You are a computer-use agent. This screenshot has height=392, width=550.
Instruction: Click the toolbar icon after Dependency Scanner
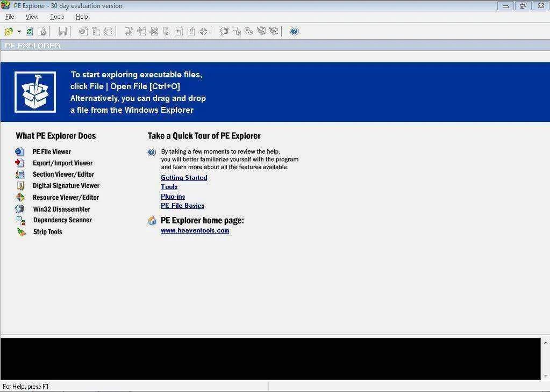(249, 32)
